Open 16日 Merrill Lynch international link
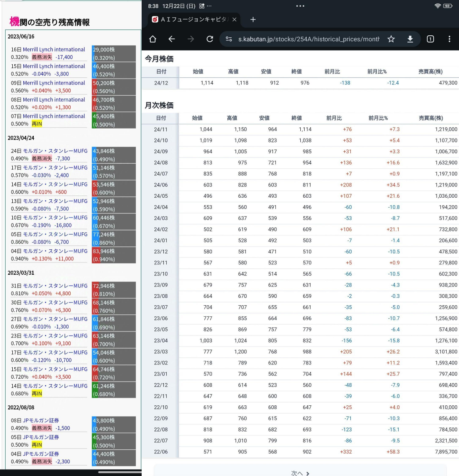 point(54,50)
